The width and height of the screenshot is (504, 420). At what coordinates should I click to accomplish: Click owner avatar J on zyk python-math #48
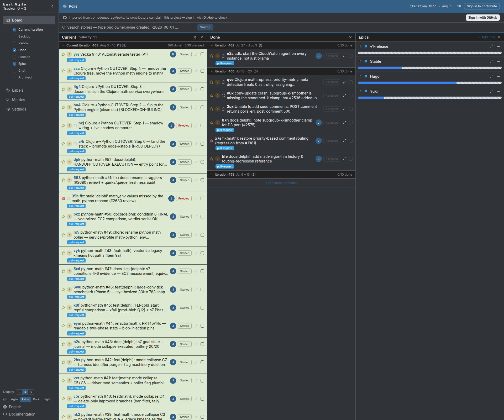pyautogui.click(x=173, y=253)
